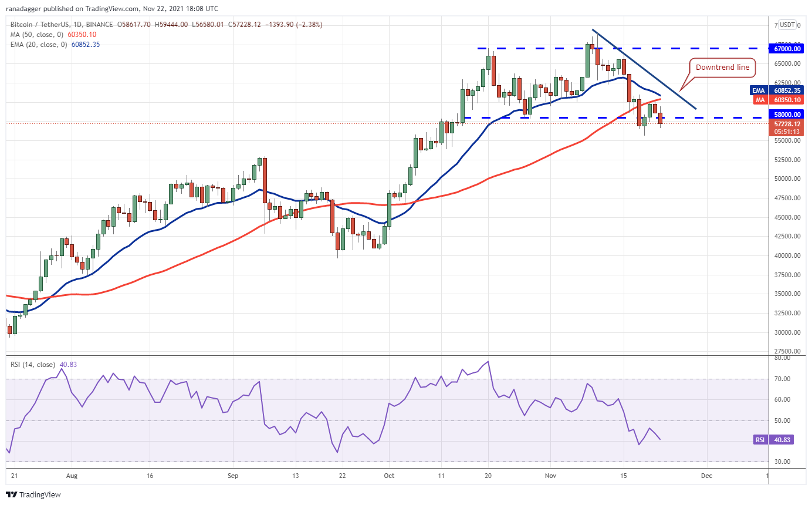Select the Downtrend line callout box
This screenshot has height=505, width=812.
(722, 68)
